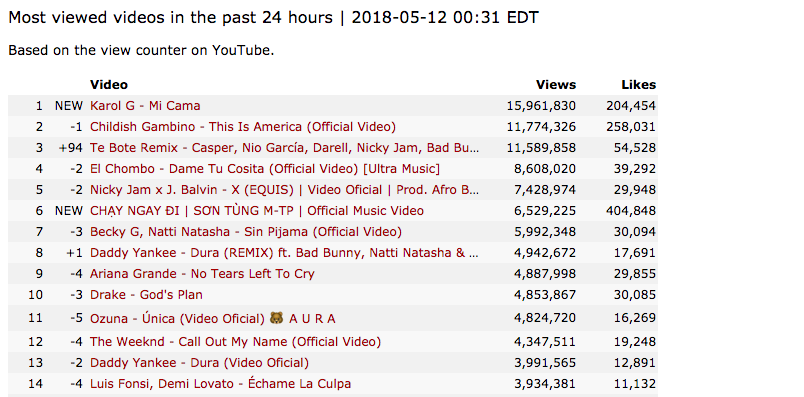Open El Chombo - Dame Tu Cosita link

[x=265, y=169]
